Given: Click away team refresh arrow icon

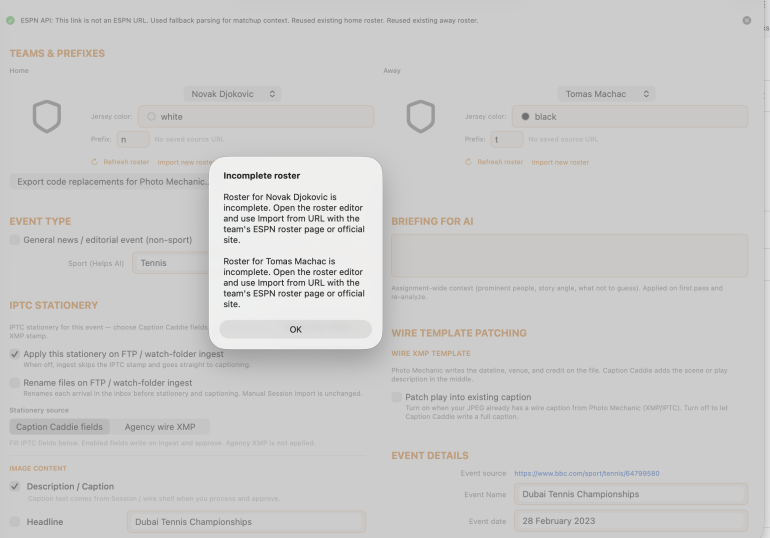Looking at the screenshot, I should tap(468, 161).
